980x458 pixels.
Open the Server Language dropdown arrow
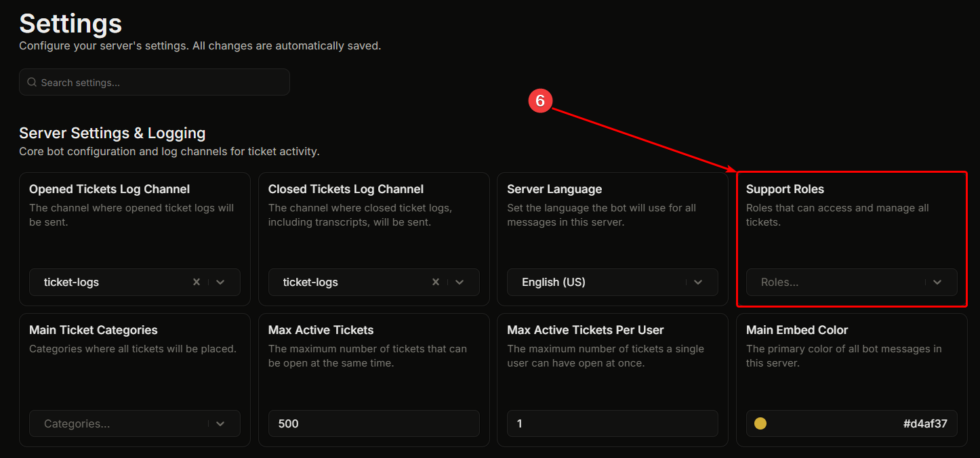(698, 282)
